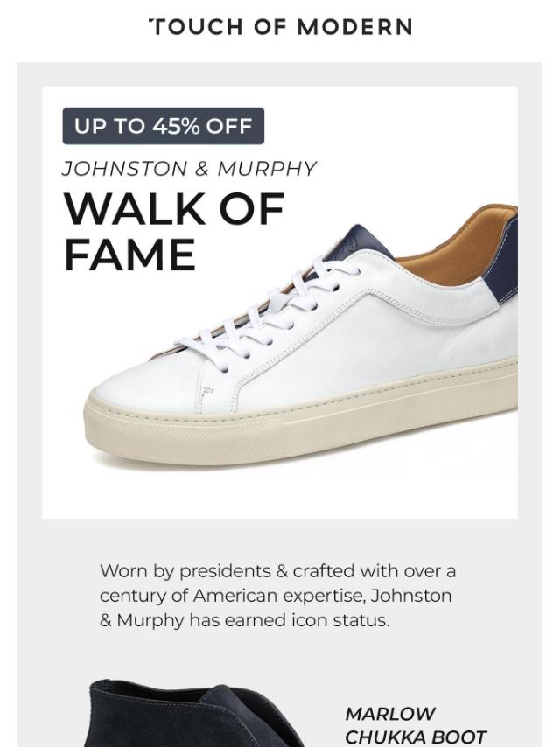
Task: Click the Up to 45% Off badge
Action: (163, 126)
